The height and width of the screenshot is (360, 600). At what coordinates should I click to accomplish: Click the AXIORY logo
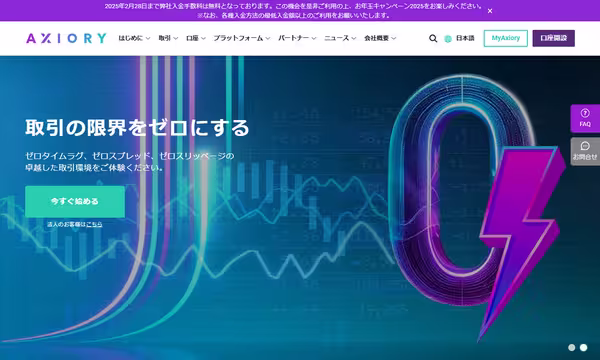click(66, 38)
